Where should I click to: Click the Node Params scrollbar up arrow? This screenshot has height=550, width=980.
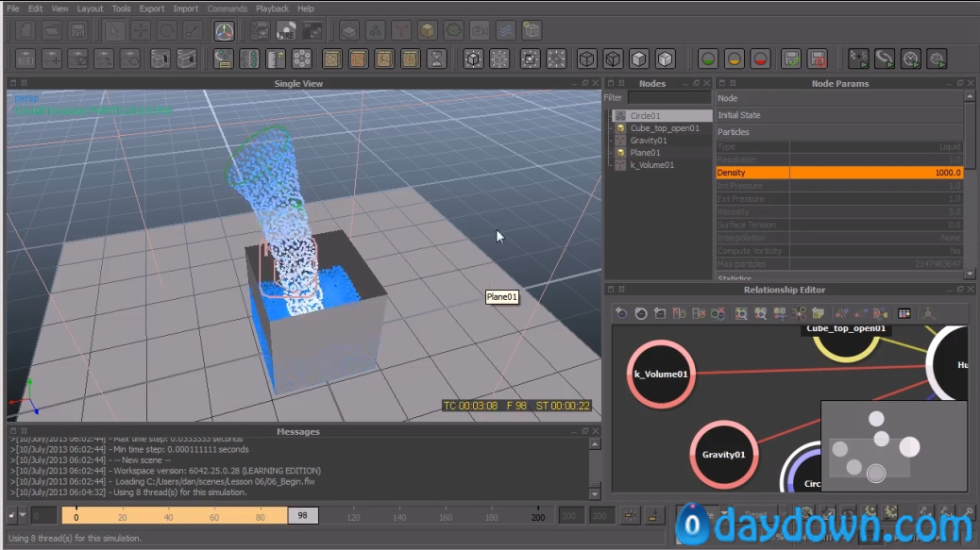pyautogui.click(x=970, y=96)
